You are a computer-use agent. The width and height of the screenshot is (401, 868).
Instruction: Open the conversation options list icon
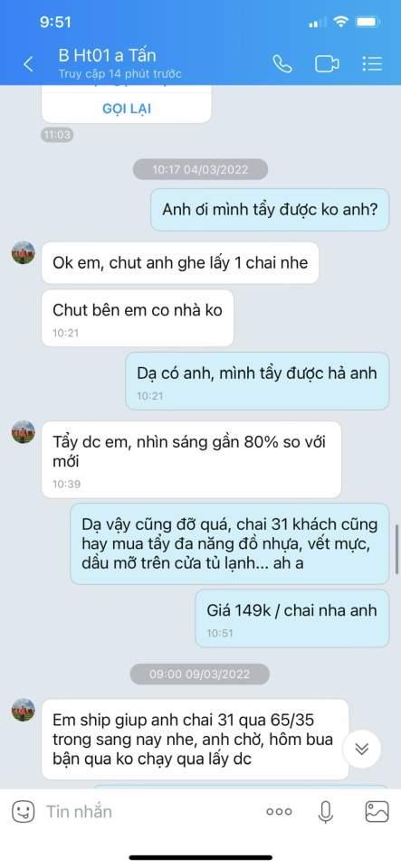coord(372,64)
